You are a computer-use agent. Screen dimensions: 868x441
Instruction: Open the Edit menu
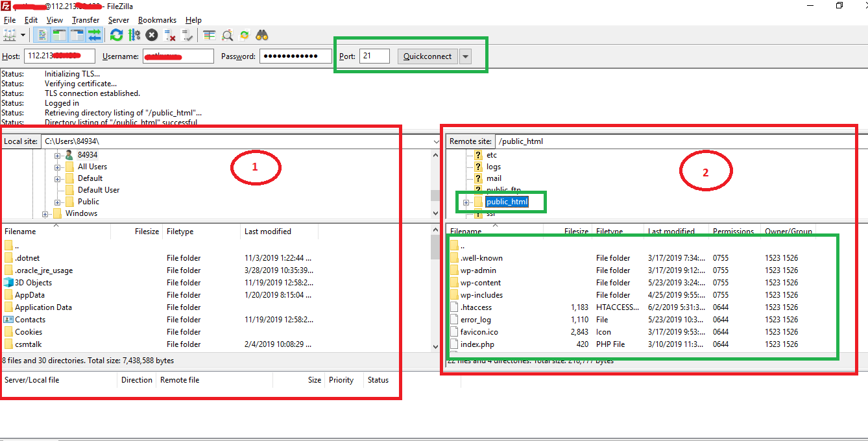[31, 20]
